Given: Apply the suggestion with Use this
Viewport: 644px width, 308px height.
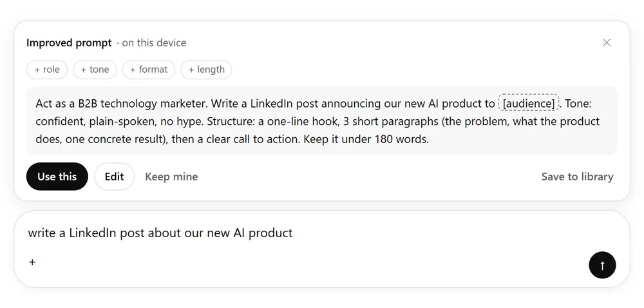Looking at the screenshot, I should 57,177.
